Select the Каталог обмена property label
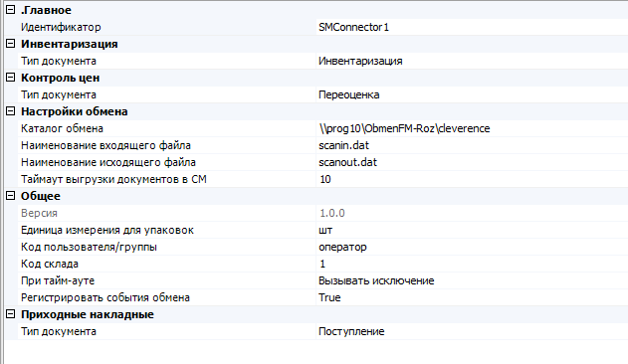Image resolution: width=628 pixels, height=364 pixels. pos(62,128)
